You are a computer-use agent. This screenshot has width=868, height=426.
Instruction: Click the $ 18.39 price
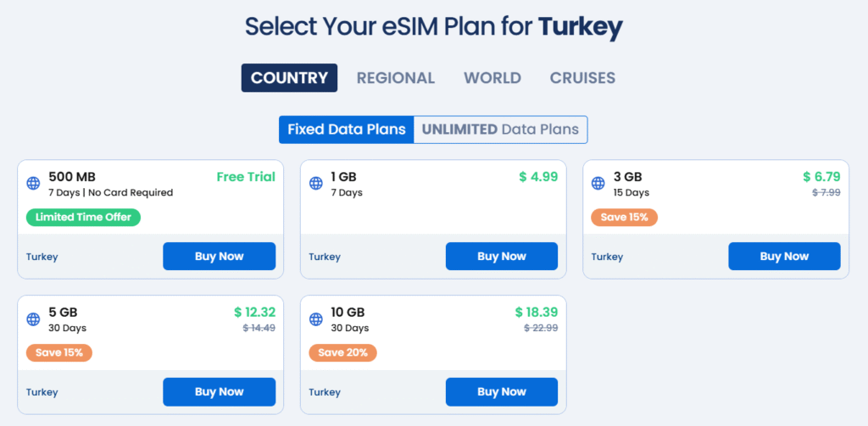pyautogui.click(x=536, y=313)
